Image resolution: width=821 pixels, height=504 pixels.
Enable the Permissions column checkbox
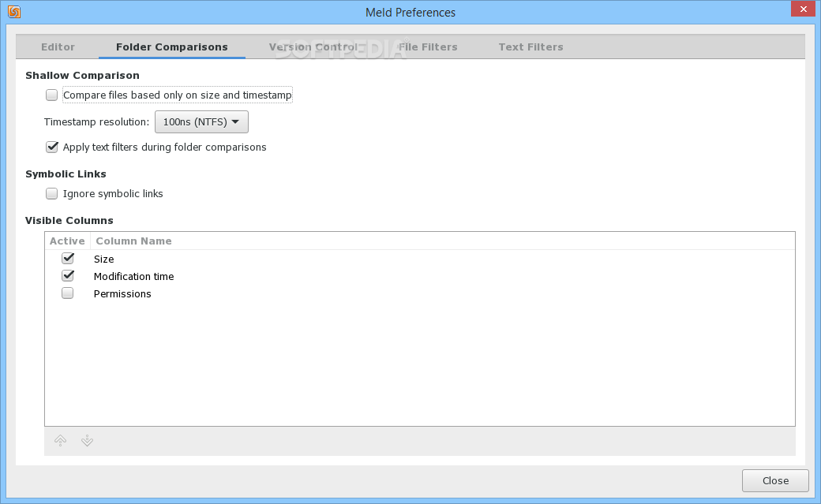click(68, 293)
